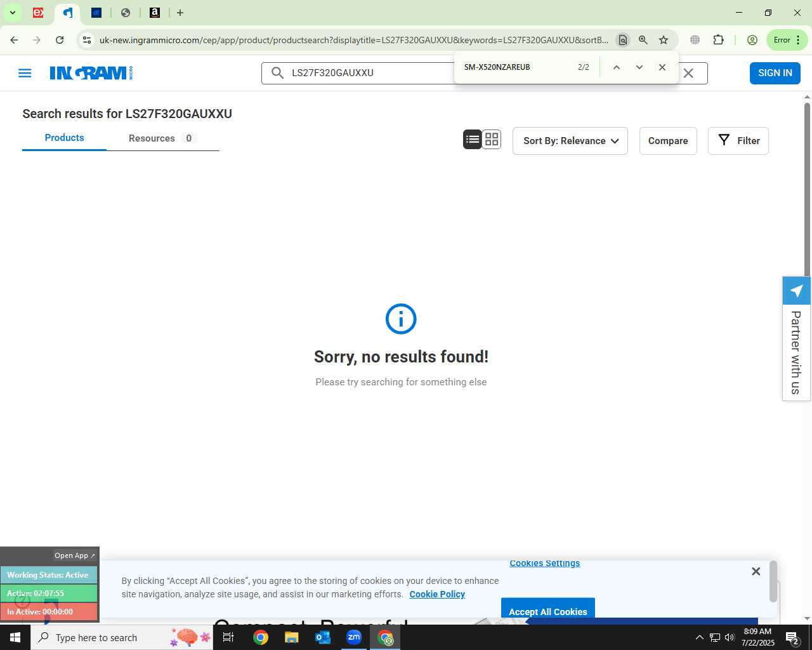Open Outlook from taskbar
The image size is (812, 650).
(x=323, y=637)
